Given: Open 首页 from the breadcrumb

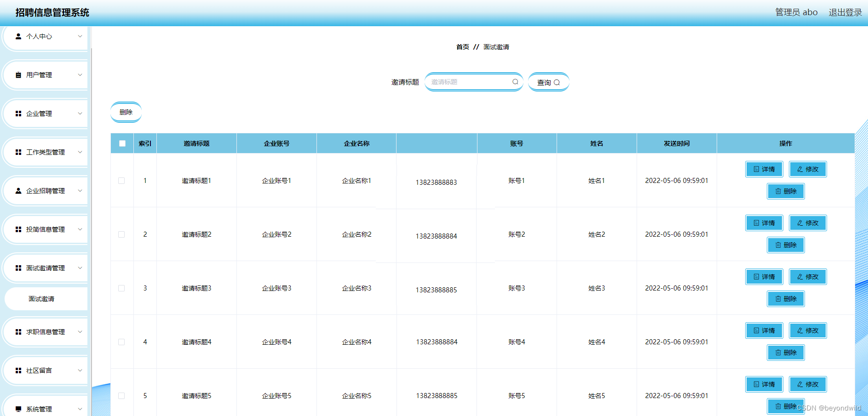Looking at the screenshot, I should coord(462,46).
